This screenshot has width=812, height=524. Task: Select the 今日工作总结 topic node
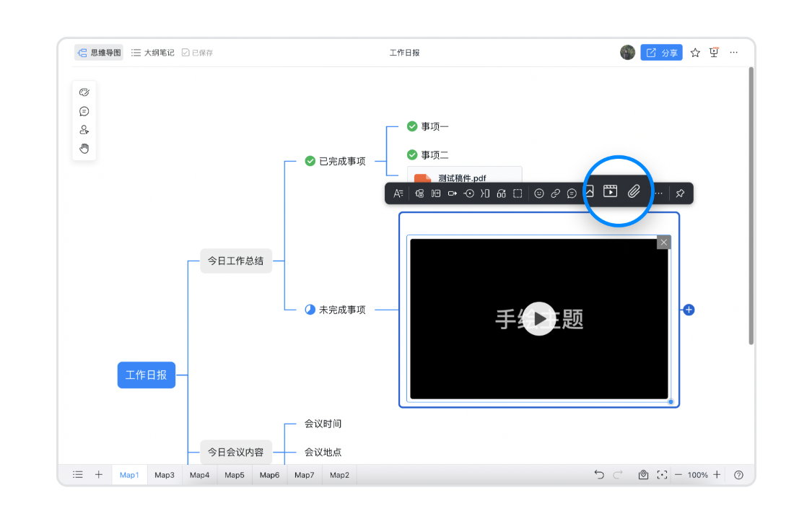(235, 261)
